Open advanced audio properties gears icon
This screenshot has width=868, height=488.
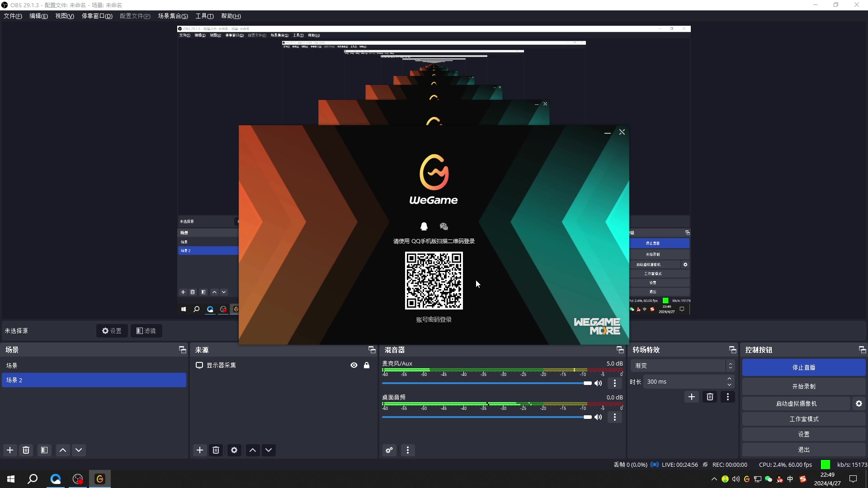389,450
